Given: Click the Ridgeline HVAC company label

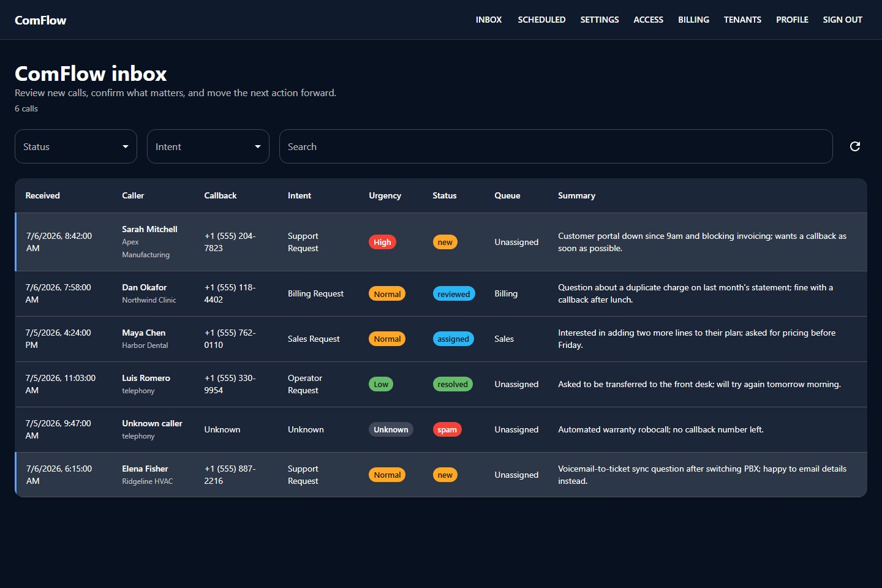Looking at the screenshot, I should 148,481.
